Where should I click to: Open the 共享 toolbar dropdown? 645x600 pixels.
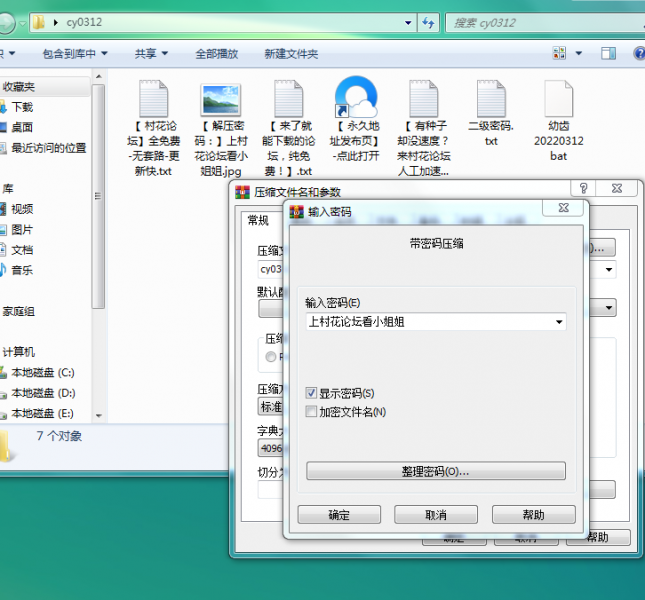click(150, 54)
